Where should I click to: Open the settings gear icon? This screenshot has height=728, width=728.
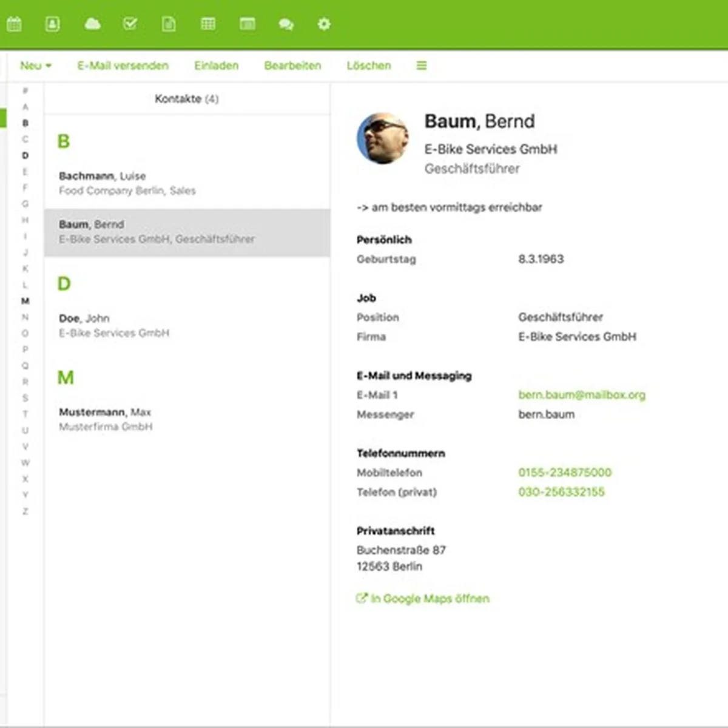(x=325, y=24)
